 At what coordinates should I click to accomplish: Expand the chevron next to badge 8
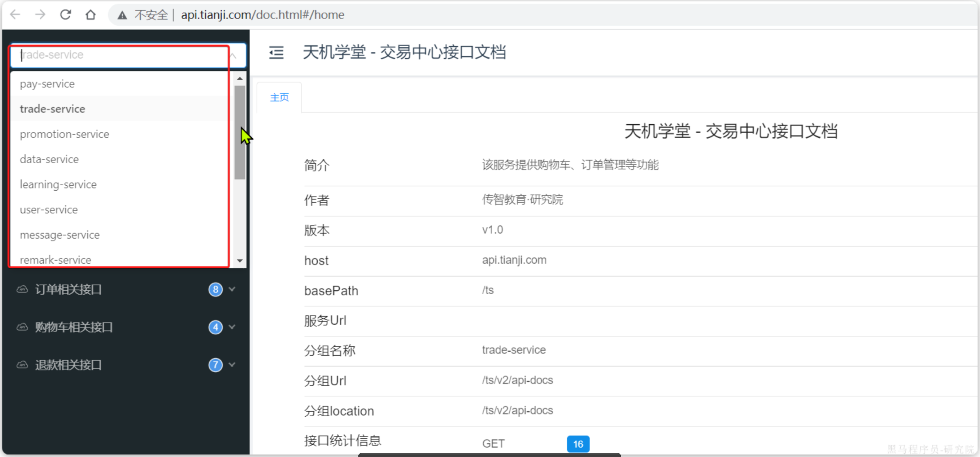pos(232,289)
